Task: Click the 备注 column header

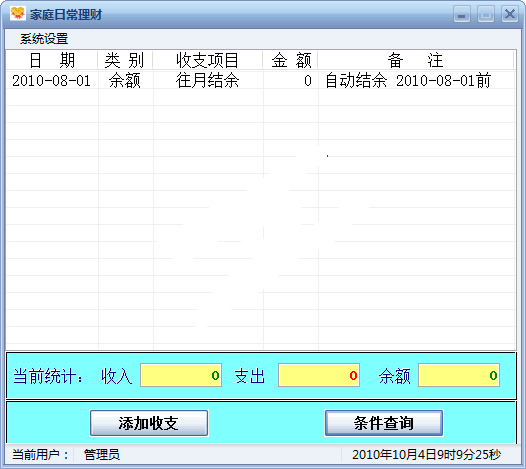Action: 416,60
